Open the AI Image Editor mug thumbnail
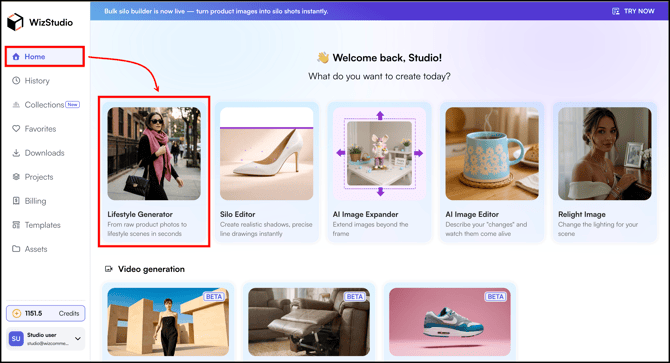670x363 pixels. pos(492,154)
